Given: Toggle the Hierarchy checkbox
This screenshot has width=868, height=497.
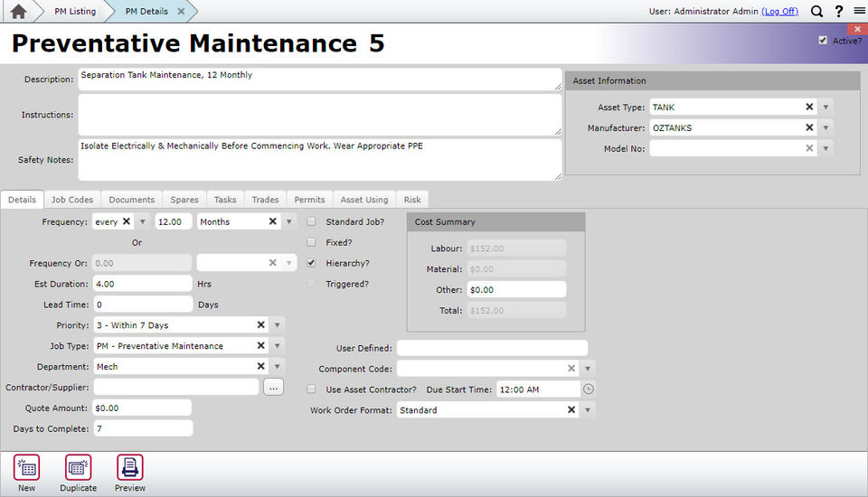Looking at the screenshot, I should click(x=311, y=263).
